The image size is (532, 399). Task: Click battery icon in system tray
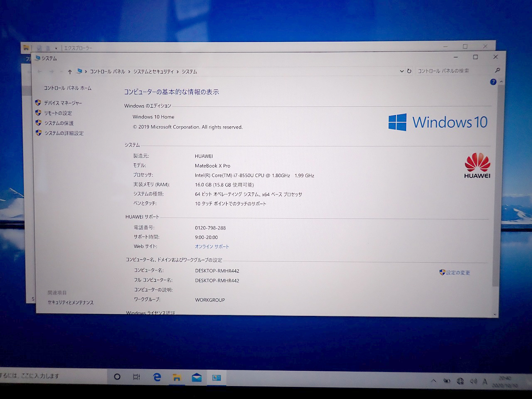447,381
